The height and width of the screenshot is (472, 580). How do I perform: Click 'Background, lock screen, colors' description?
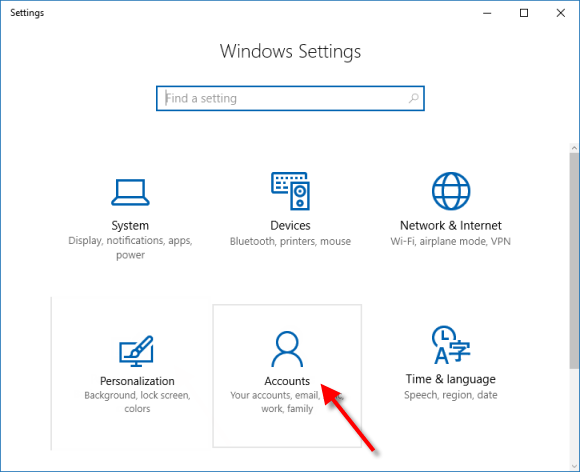click(137, 402)
